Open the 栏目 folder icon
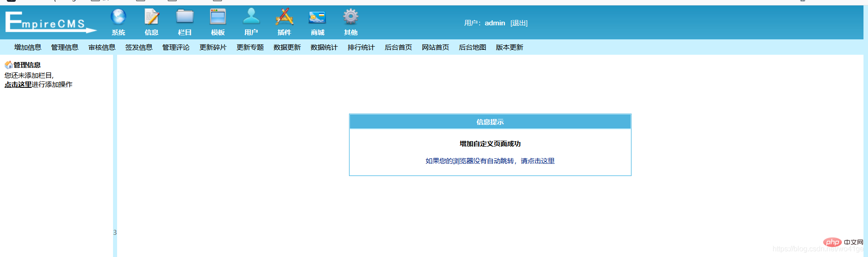This screenshot has height=257, width=868. tap(184, 17)
